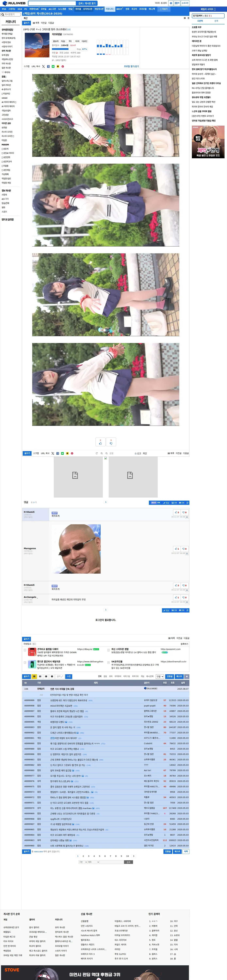Screen dimensions: 227x980
Task: Click the zoom-in magnifier icon in post toolbar
Action: coord(102,453)
